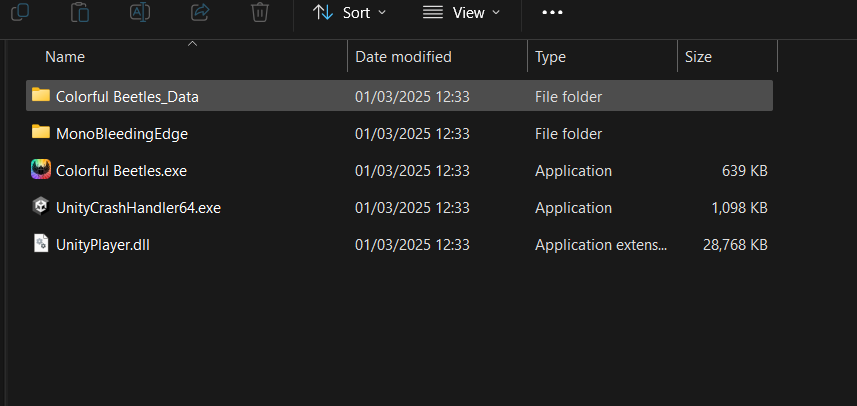Select the Colorful Beetles_Data folder name
This screenshot has height=406, width=857.
[x=127, y=97]
